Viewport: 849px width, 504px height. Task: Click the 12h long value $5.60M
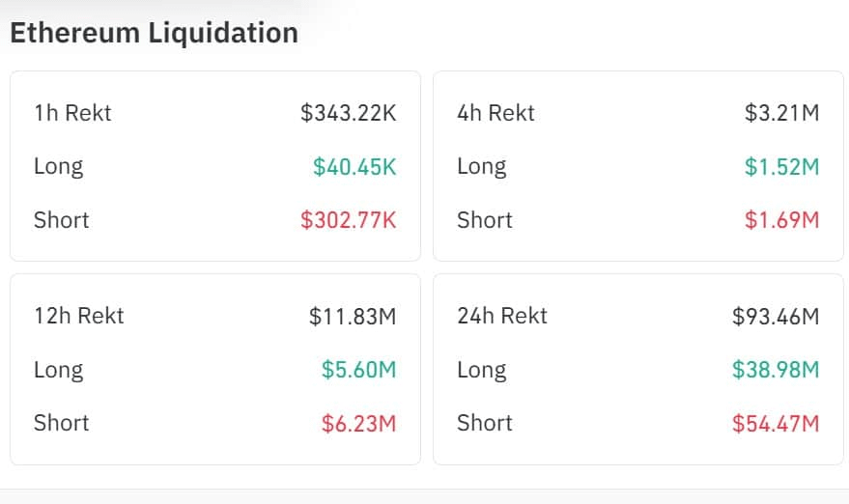(x=357, y=370)
